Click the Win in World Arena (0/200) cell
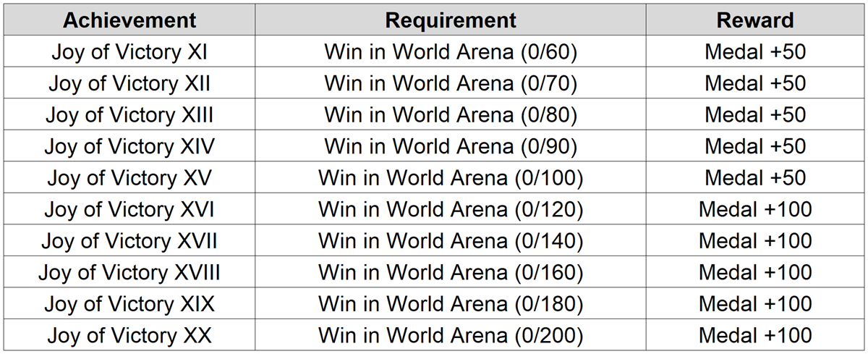The width and height of the screenshot is (868, 354). click(x=451, y=336)
